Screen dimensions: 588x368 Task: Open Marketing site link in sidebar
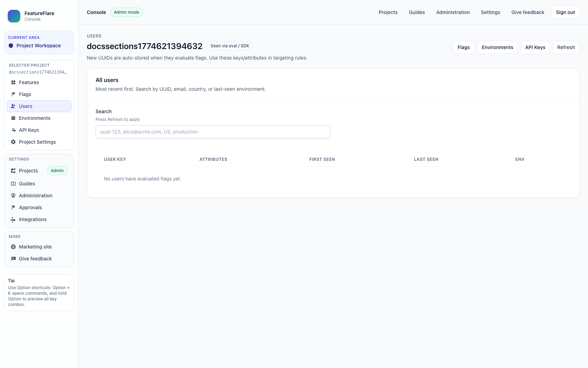(x=39, y=247)
